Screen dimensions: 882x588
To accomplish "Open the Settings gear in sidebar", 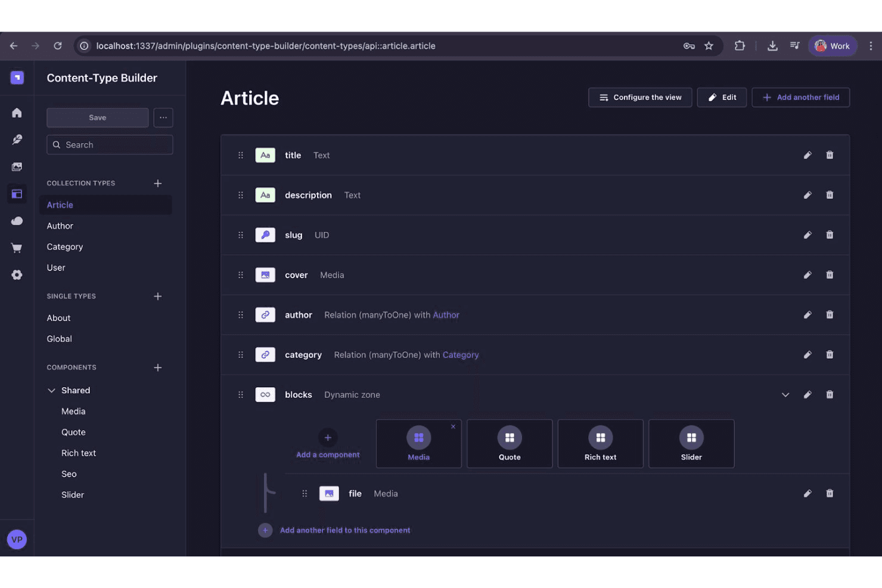I will coord(17,275).
